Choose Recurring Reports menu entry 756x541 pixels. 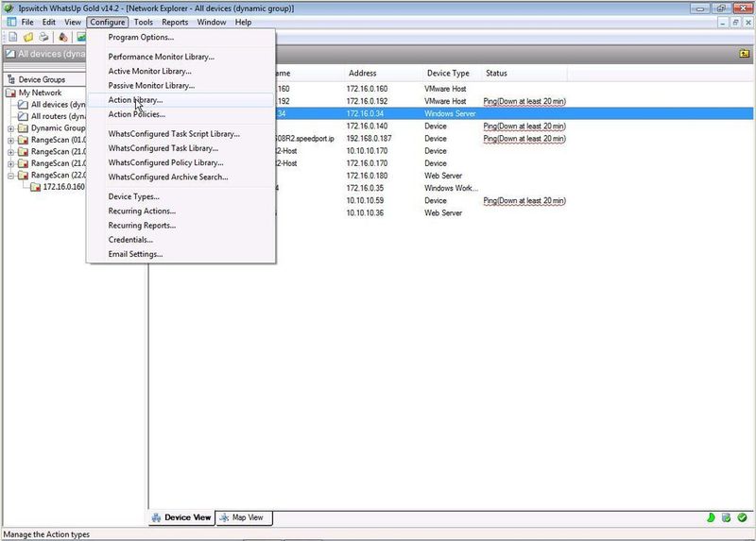180,226
